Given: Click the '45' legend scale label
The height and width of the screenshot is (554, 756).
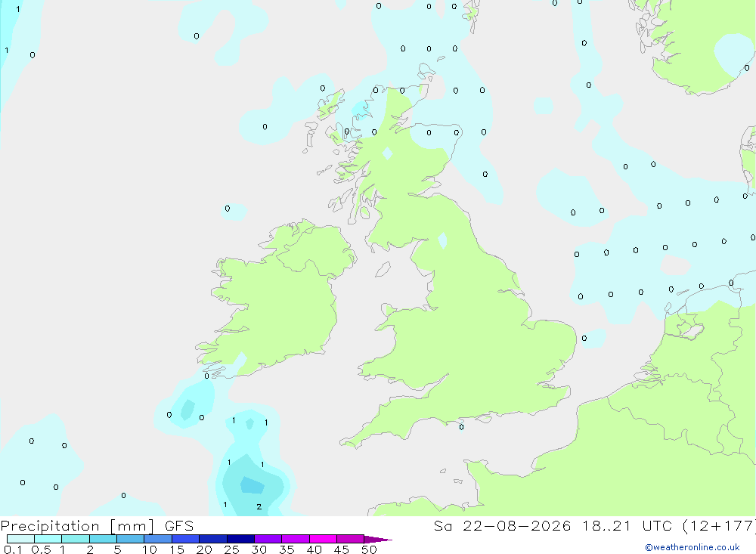Looking at the screenshot, I should tap(342, 549).
